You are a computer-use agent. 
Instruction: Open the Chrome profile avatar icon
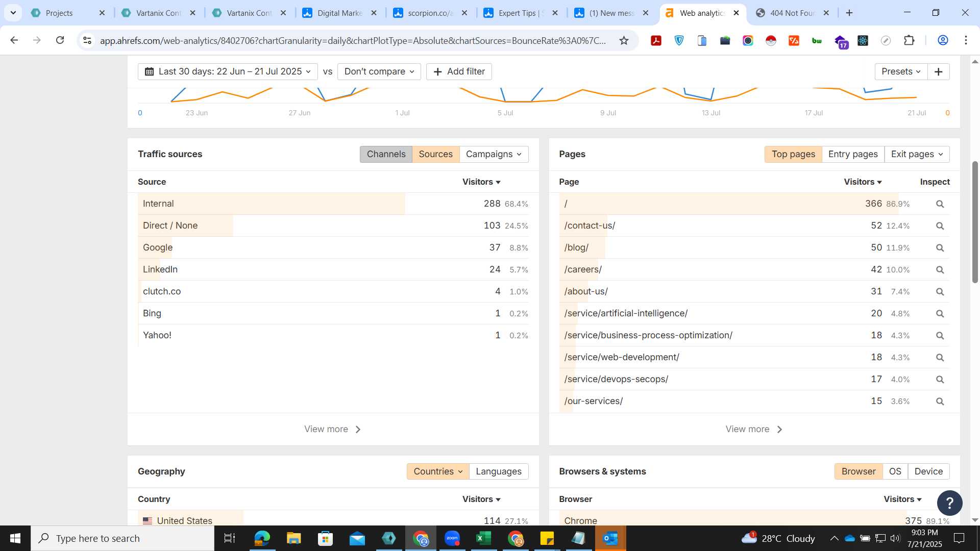pos(943,40)
